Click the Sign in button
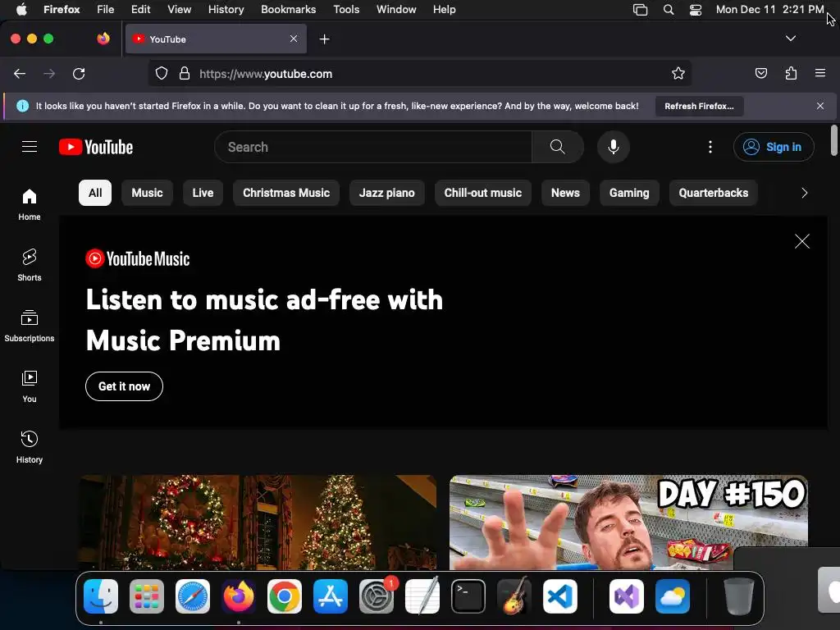 pyautogui.click(x=774, y=147)
